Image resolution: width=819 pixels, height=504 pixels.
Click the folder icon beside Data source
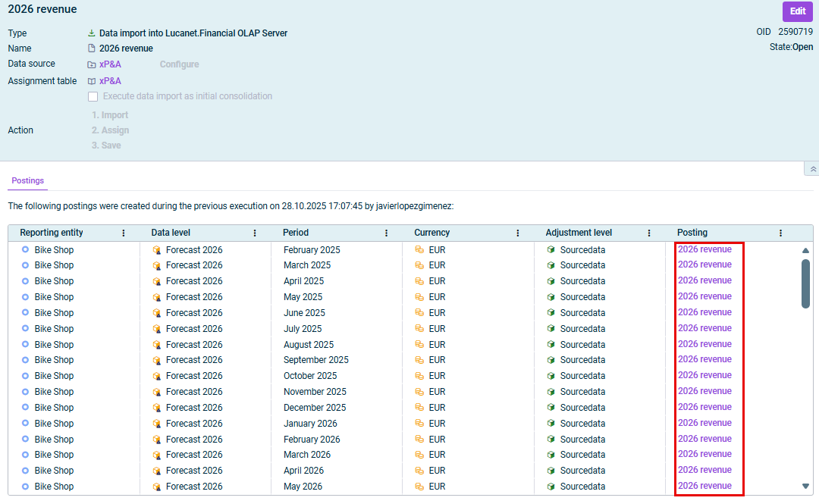pos(92,64)
